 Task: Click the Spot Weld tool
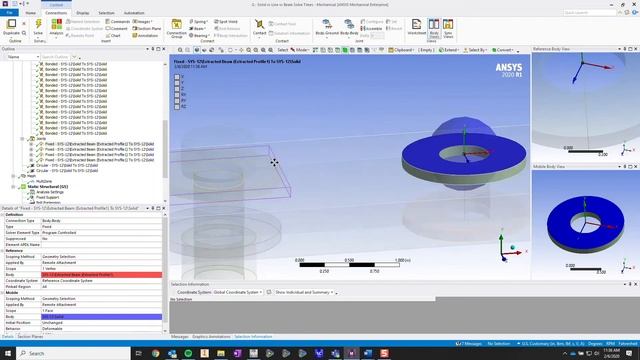(226, 22)
